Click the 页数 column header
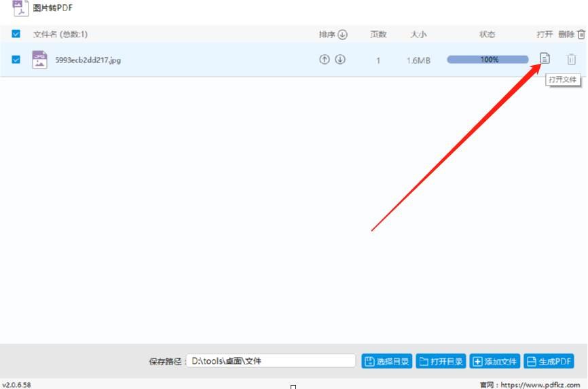This screenshot has width=588, height=389. click(x=378, y=35)
